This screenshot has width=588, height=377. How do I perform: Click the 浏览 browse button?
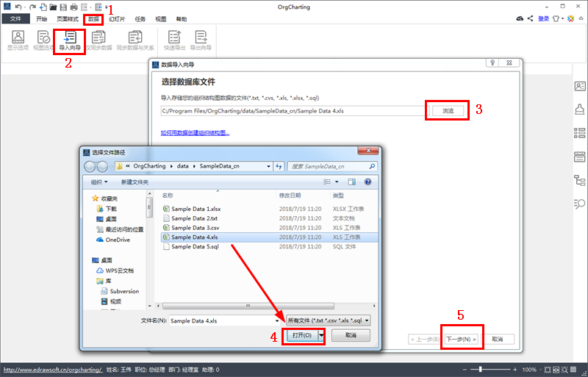[448, 111]
